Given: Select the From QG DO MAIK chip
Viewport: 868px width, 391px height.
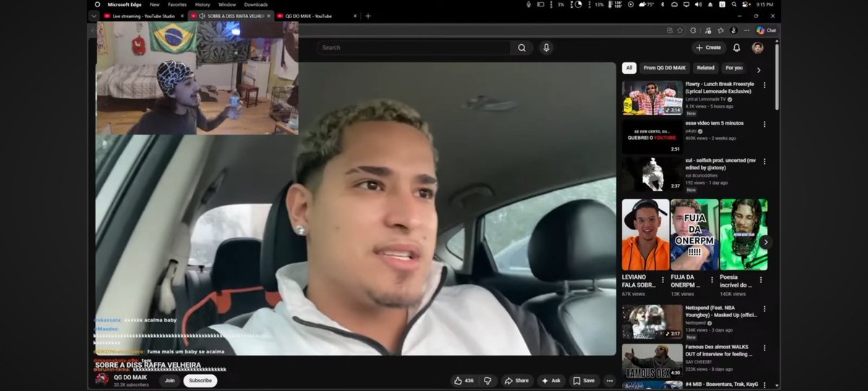Looking at the screenshot, I should [x=664, y=68].
